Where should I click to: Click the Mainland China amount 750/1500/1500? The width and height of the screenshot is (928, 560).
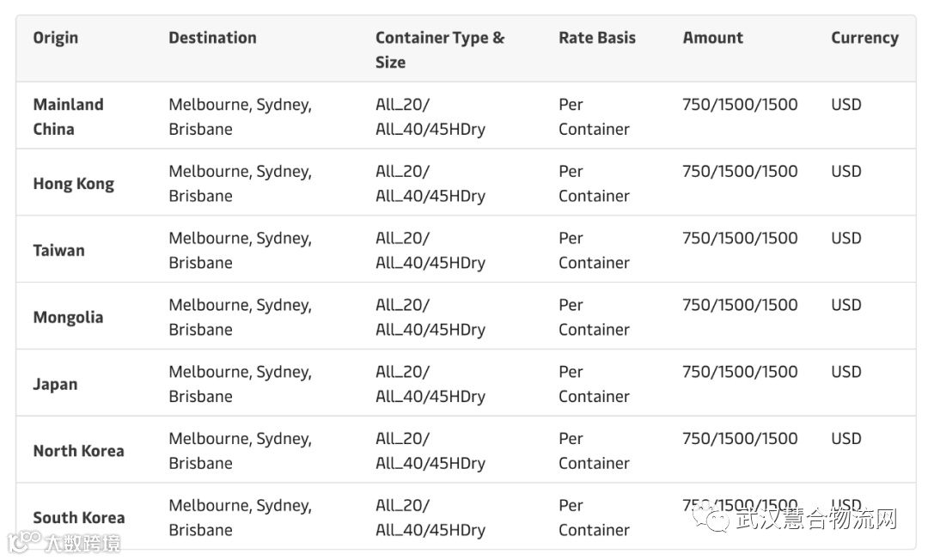pos(740,105)
